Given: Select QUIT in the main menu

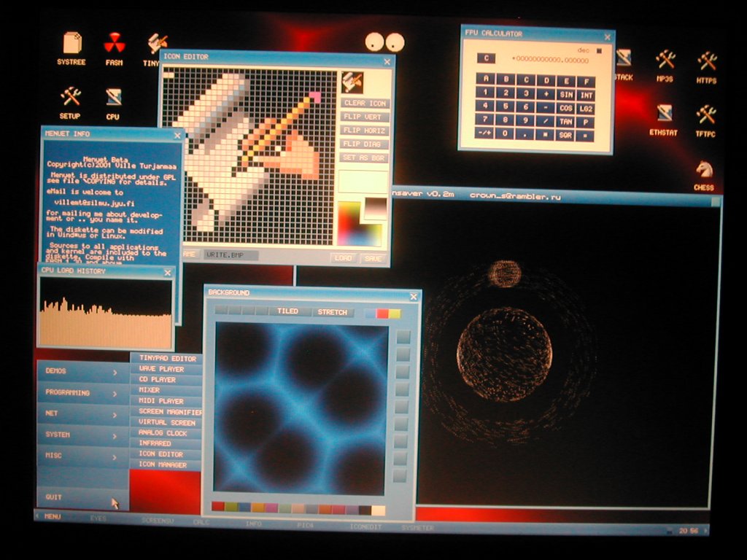Looking at the screenshot, I should click(55, 497).
